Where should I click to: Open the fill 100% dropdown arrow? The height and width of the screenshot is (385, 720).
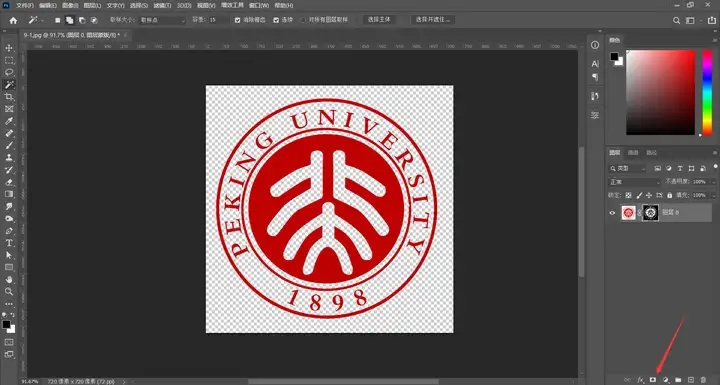713,195
